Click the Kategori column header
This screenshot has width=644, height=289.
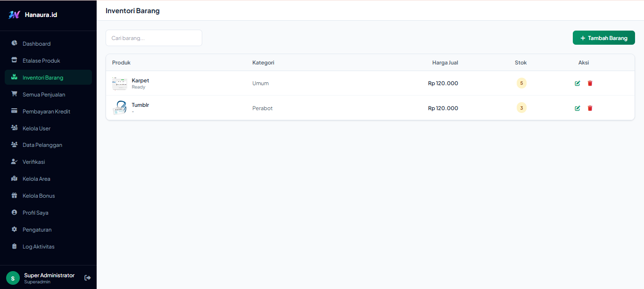tap(264, 63)
